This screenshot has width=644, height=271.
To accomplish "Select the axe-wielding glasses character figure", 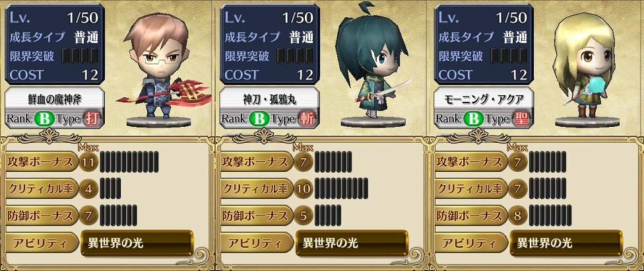I will [x=160, y=70].
